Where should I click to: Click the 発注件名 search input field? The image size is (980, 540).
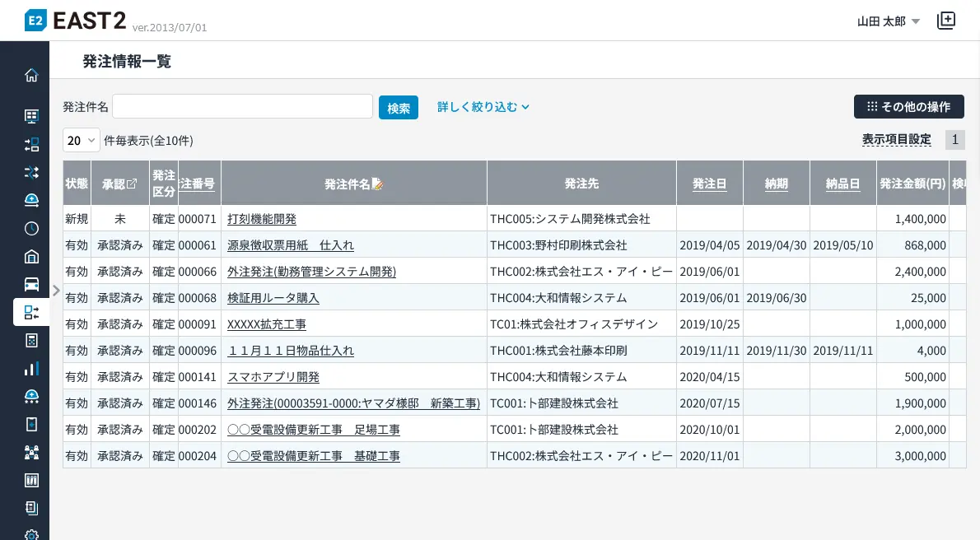242,107
